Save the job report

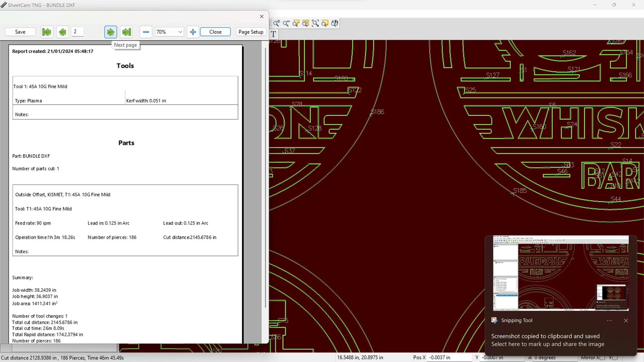tap(20, 32)
